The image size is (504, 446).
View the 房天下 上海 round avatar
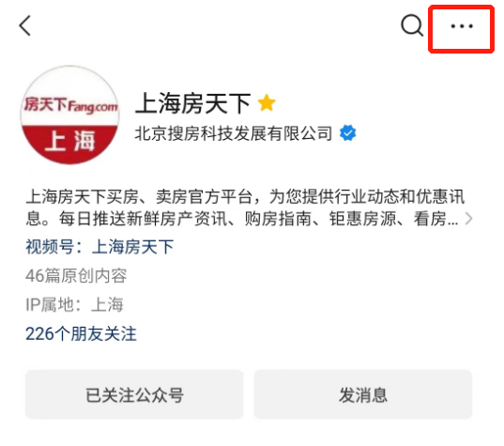pyautogui.click(x=69, y=115)
